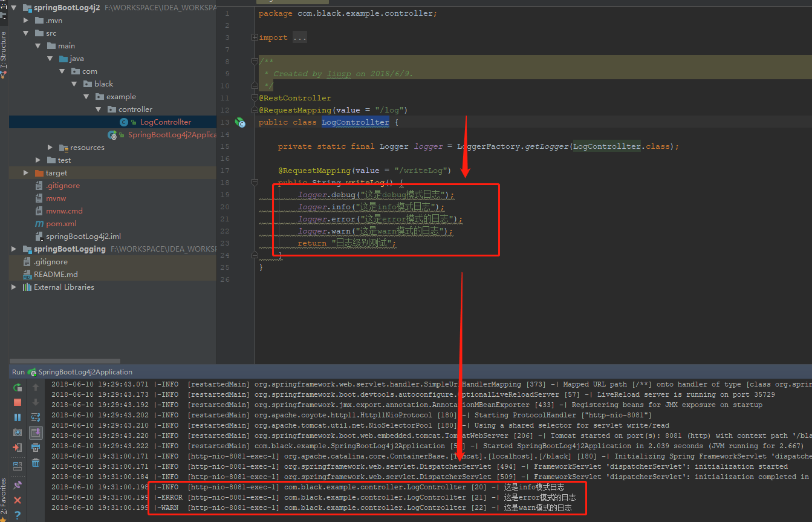Click the run gutter icon beside line 13

240,122
